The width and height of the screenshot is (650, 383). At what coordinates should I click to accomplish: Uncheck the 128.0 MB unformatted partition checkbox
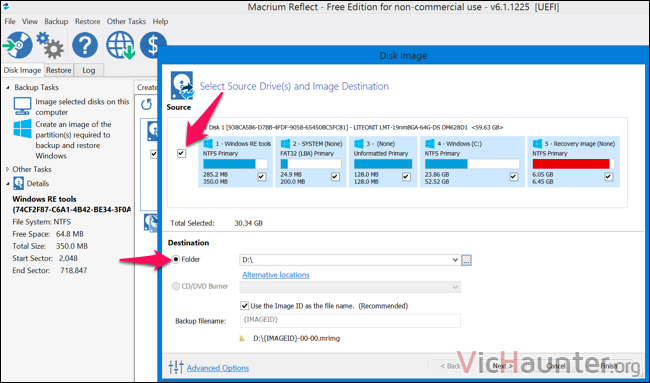point(406,177)
